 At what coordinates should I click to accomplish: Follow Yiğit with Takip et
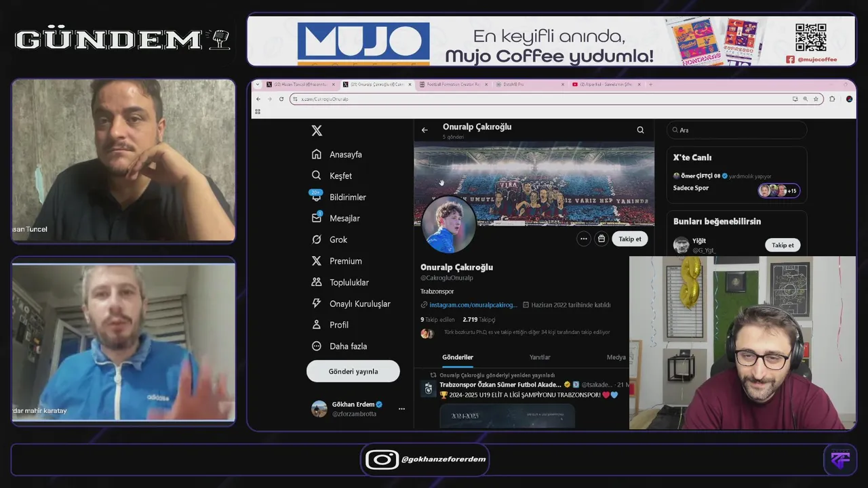point(783,245)
